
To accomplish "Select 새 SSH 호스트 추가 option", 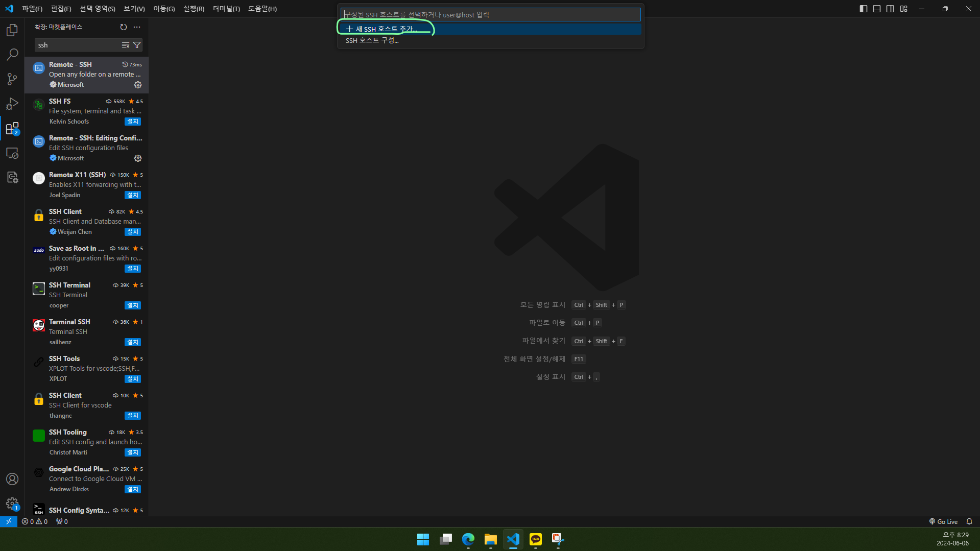I will [490, 29].
